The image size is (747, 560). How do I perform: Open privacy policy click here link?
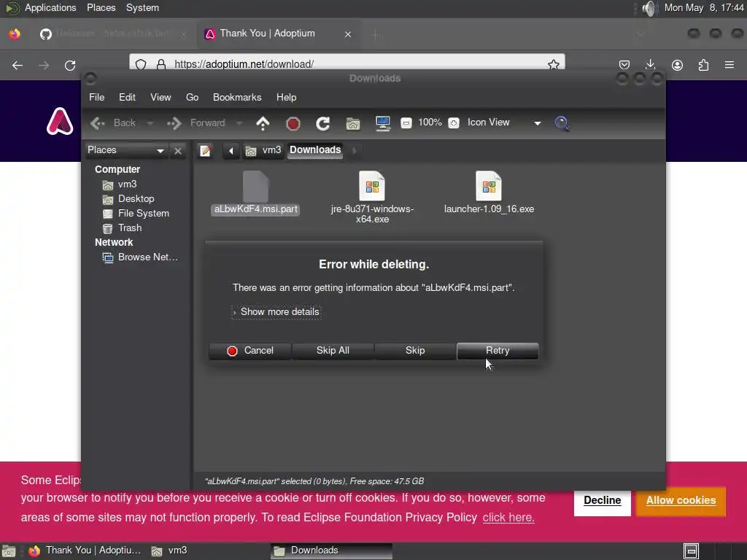click(508, 518)
